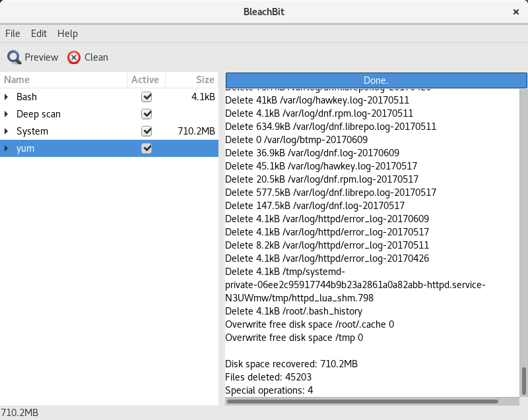Open the File menu

13,34
